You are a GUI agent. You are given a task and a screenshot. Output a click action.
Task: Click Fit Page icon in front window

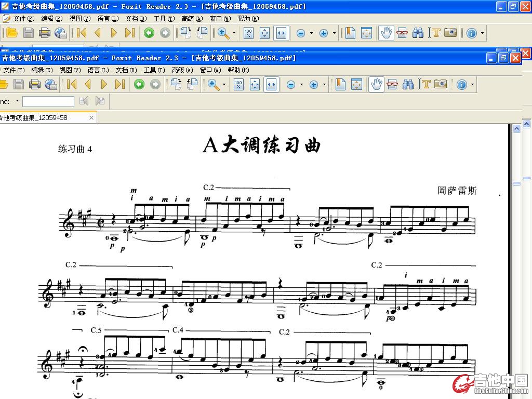coord(255,84)
